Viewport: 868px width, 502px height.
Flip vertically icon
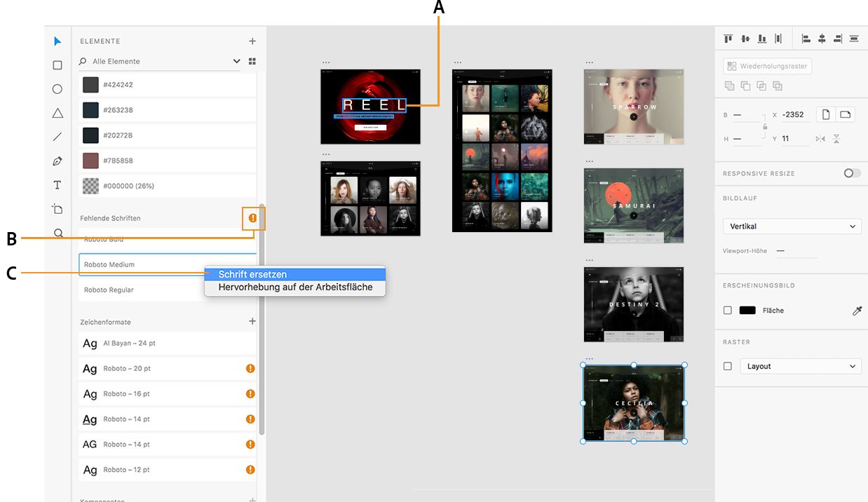click(x=836, y=139)
